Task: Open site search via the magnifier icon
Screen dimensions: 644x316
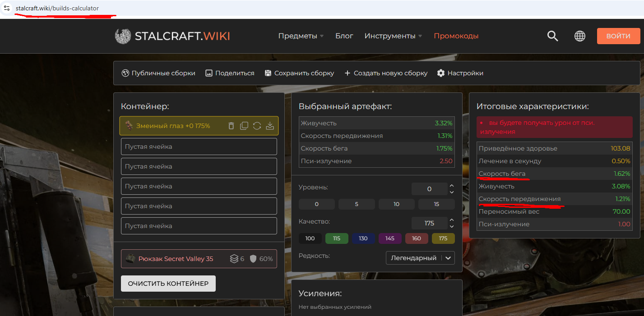Action: pos(553,36)
